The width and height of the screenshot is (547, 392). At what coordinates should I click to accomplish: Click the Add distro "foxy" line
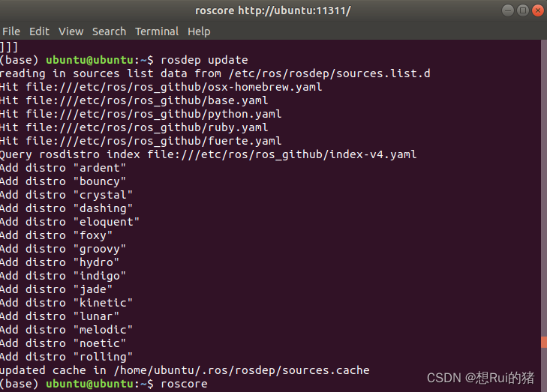click(56, 235)
